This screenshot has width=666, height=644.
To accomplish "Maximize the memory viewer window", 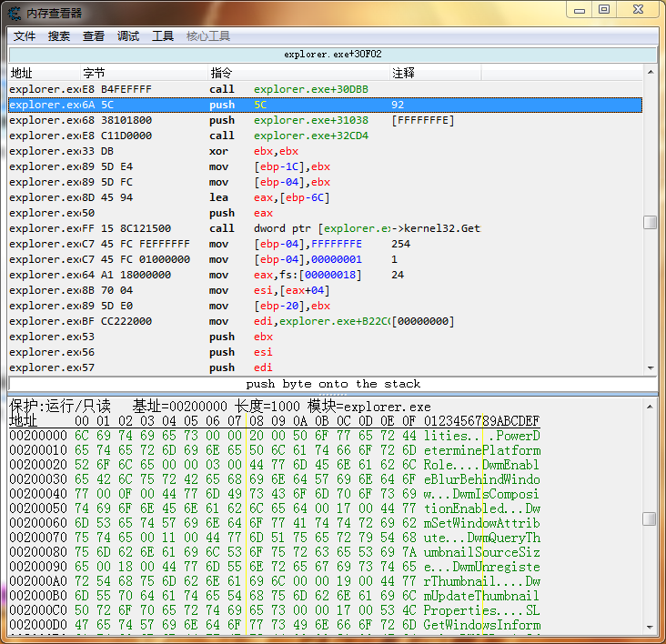I will pyautogui.click(x=604, y=10).
